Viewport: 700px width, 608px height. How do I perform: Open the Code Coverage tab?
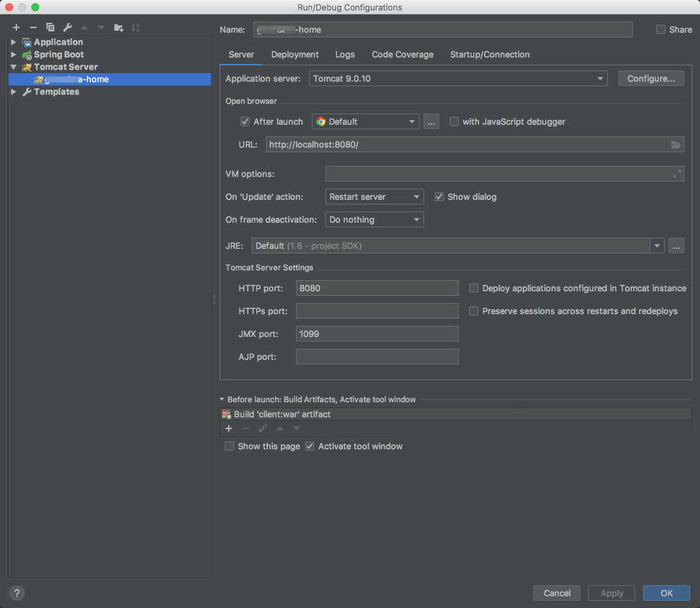pos(402,54)
